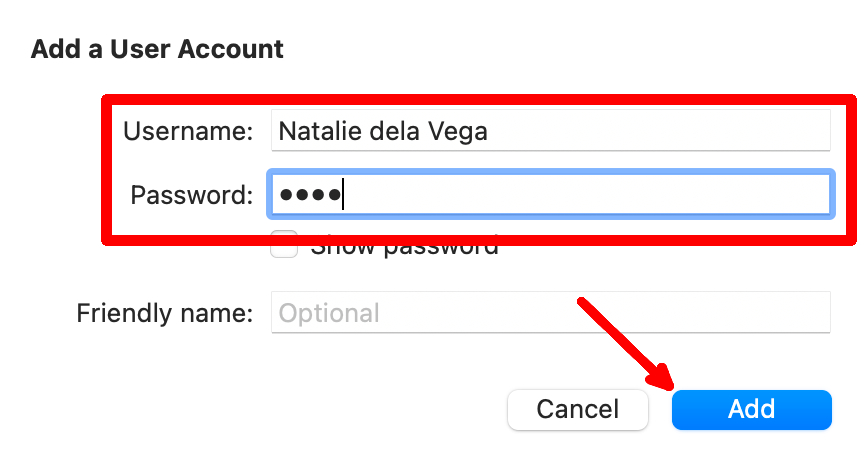
Task: Click the "Add a User Account" heading
Action: [x=157, y=48]
